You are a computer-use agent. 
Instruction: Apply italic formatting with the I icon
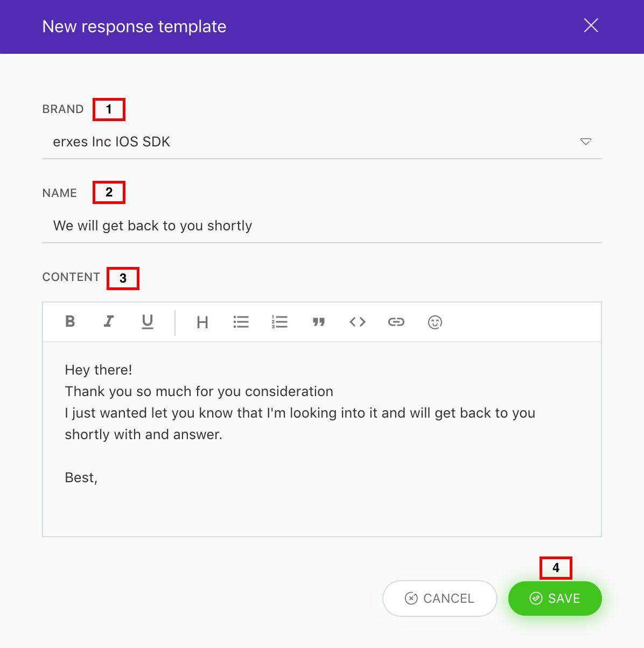109,322
